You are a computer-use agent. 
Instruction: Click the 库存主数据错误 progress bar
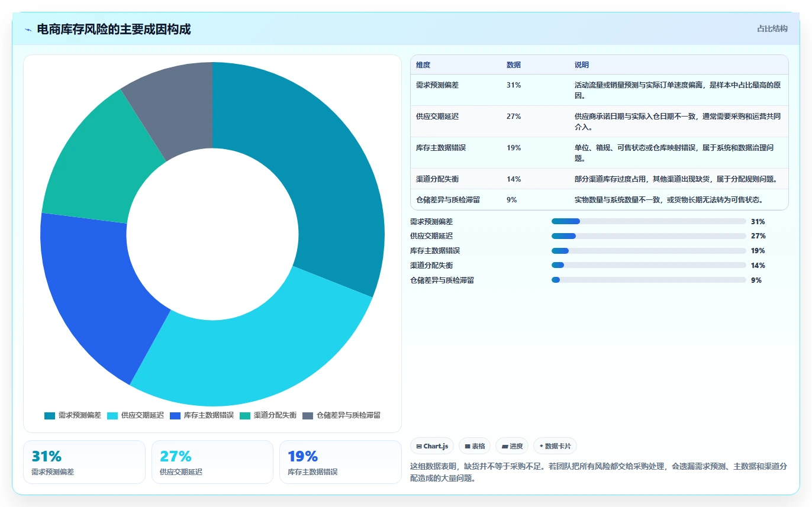649,251
